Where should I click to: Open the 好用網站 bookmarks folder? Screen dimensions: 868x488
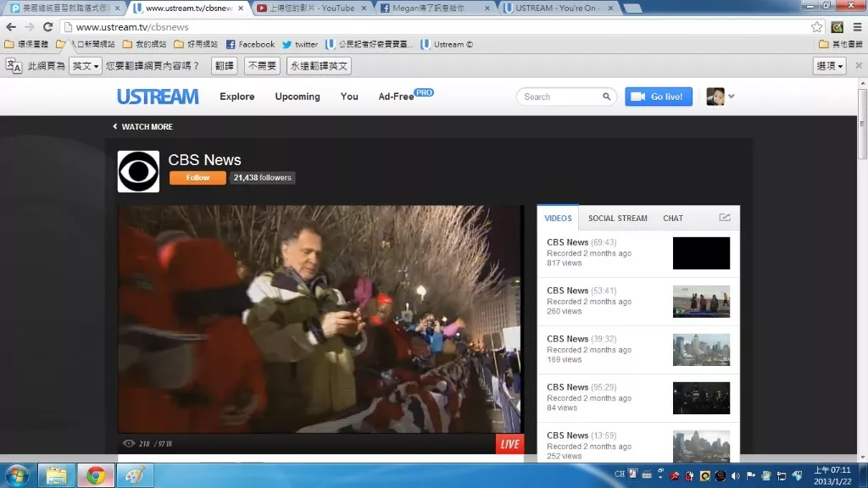click(x=196, y=44)
